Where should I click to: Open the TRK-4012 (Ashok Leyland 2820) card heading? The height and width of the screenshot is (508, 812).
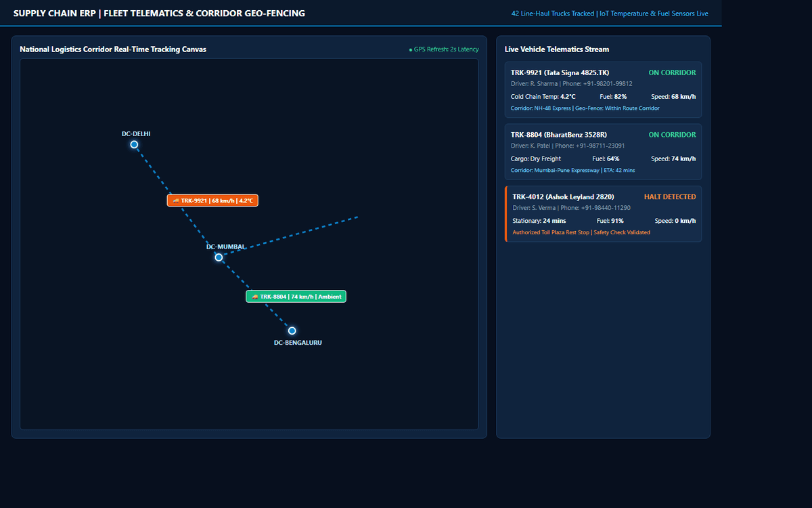[563, 197]
